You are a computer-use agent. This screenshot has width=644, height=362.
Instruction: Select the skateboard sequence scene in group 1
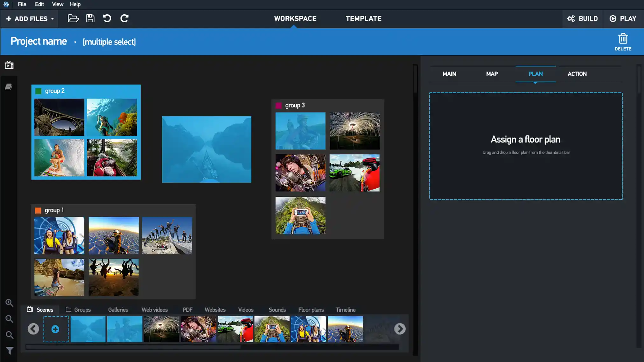tap(167, 236)
